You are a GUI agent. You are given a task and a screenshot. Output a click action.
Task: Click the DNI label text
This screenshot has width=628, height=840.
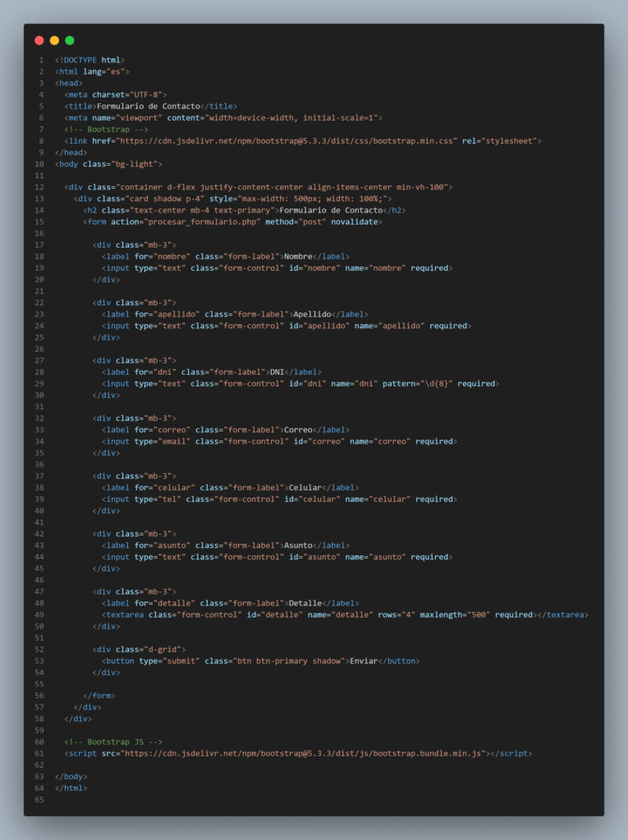[x=277, y=372]
